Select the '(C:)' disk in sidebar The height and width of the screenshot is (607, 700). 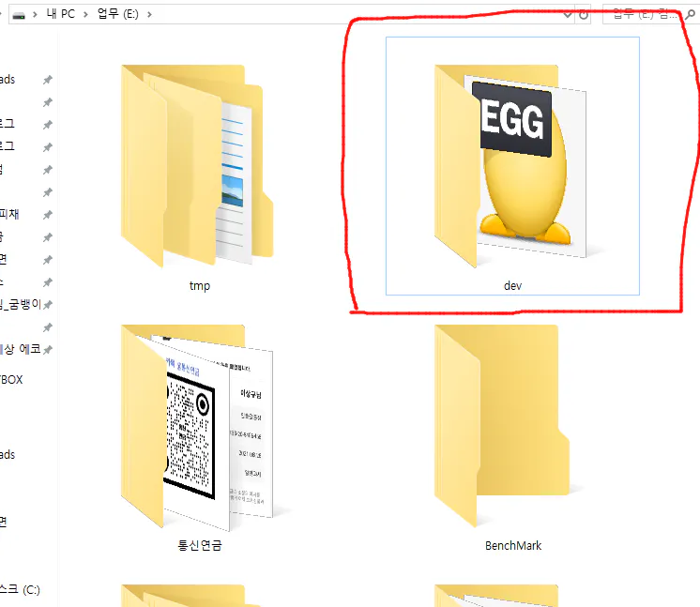[x=20, y=589]
